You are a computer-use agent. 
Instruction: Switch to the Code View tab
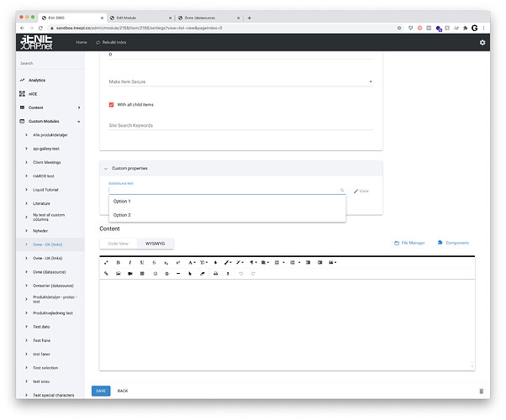click(x=118, y=243)
